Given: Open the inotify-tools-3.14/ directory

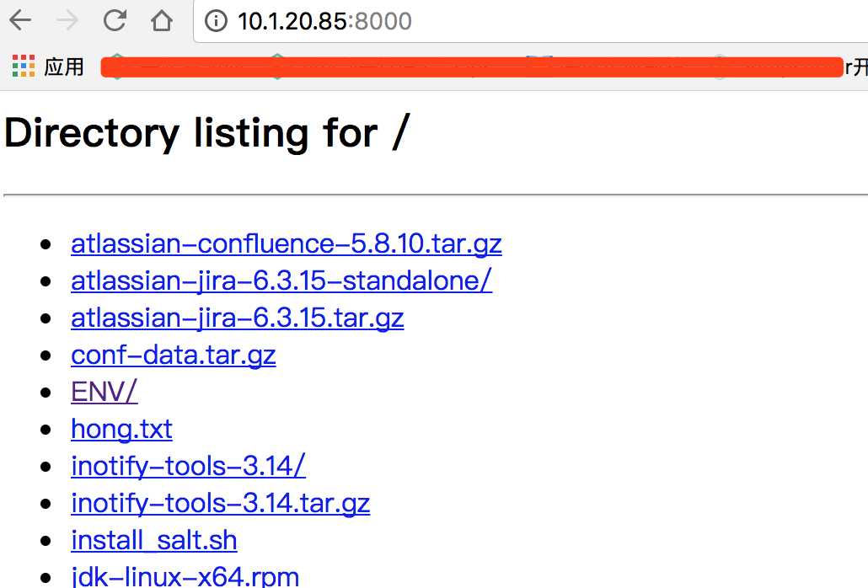Looking at the screenshot, I should click(x=188, y=467).
